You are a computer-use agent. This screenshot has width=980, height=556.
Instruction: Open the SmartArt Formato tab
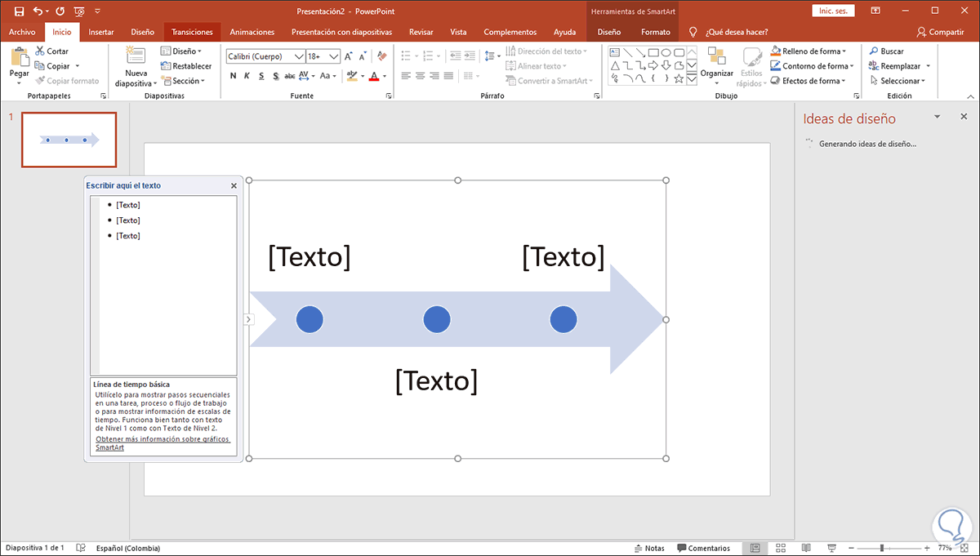[655, 33]
